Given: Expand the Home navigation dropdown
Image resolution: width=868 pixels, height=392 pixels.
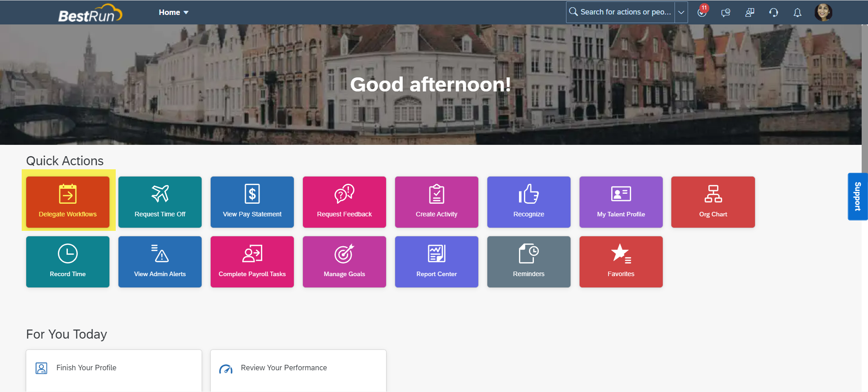Looking at the screenshot, I should 174,13.
